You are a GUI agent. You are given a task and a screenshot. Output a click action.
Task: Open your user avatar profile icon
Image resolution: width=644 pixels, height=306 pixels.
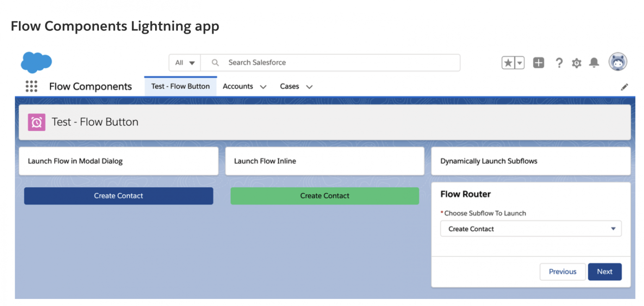(x=618, y=62)
